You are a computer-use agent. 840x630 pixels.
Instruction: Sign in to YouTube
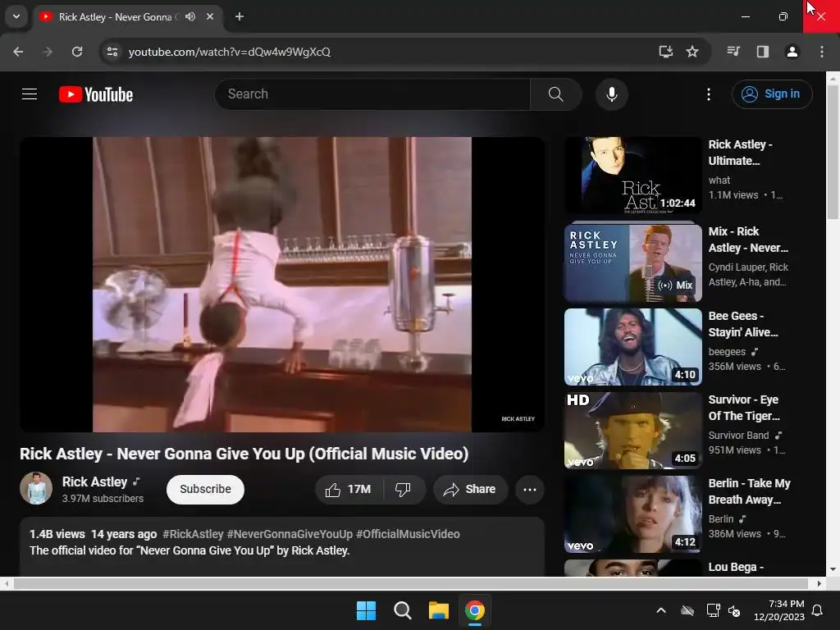tap(771, 94)
